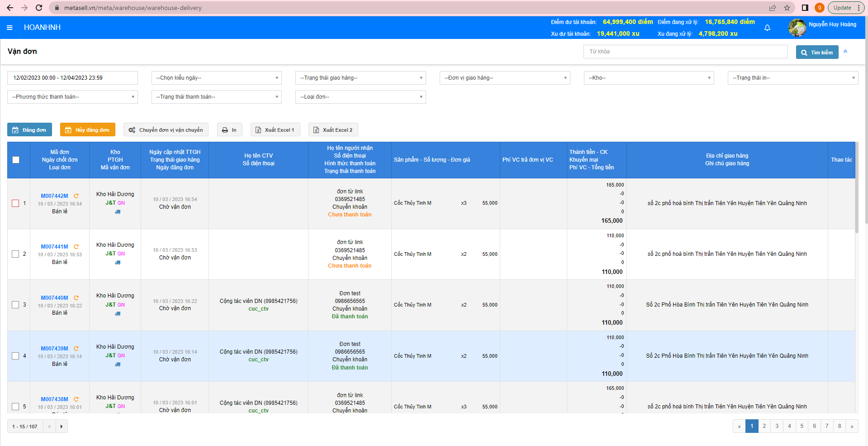
Task: Click truck icon in order M007441M row
Action: coord(118,263)
